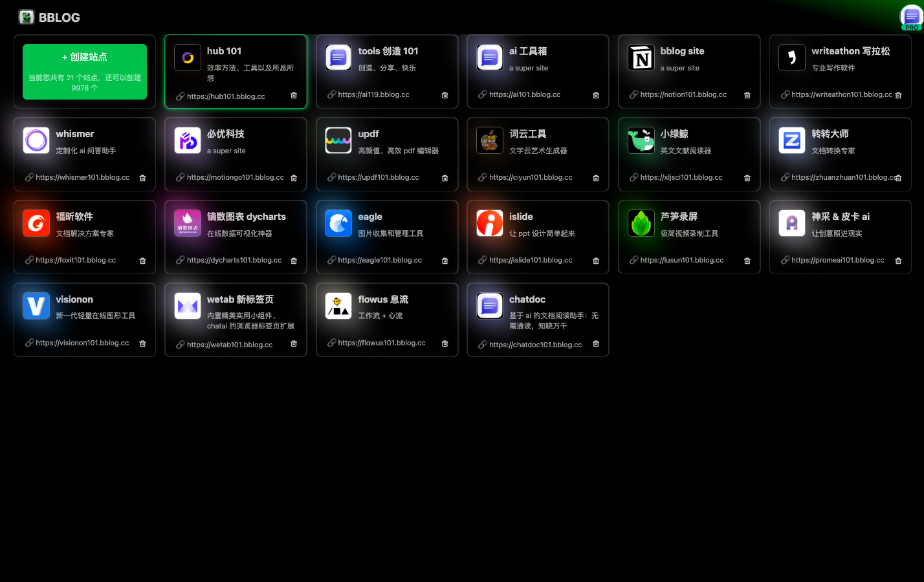Delete the 神采 & 皮卡 ai site
Screen dimensions: 924x582
tap(898, 261)
